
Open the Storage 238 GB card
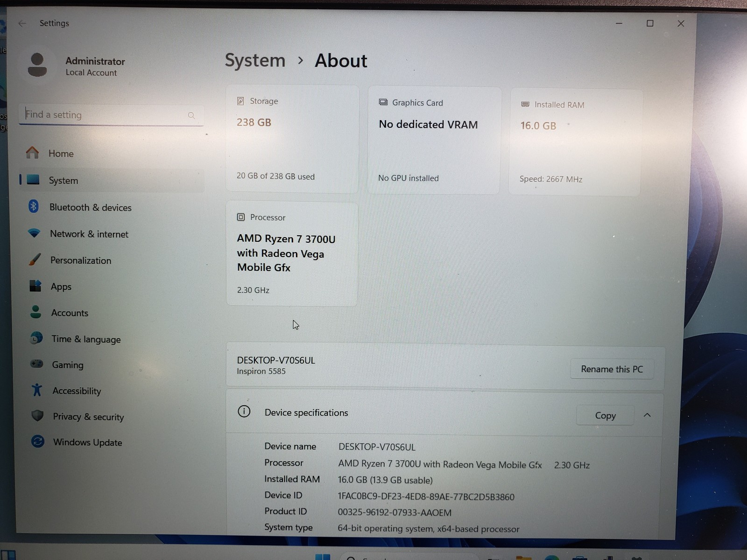pos(292,139)
